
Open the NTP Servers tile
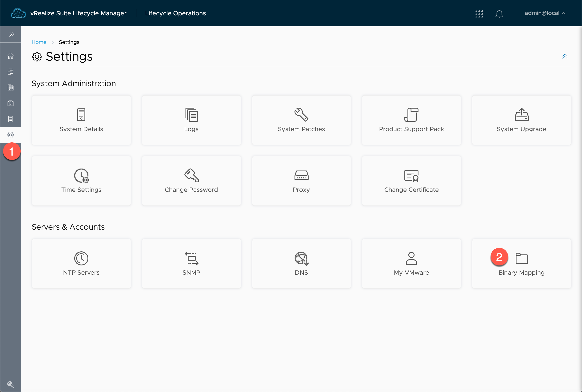tap(81, 263)
